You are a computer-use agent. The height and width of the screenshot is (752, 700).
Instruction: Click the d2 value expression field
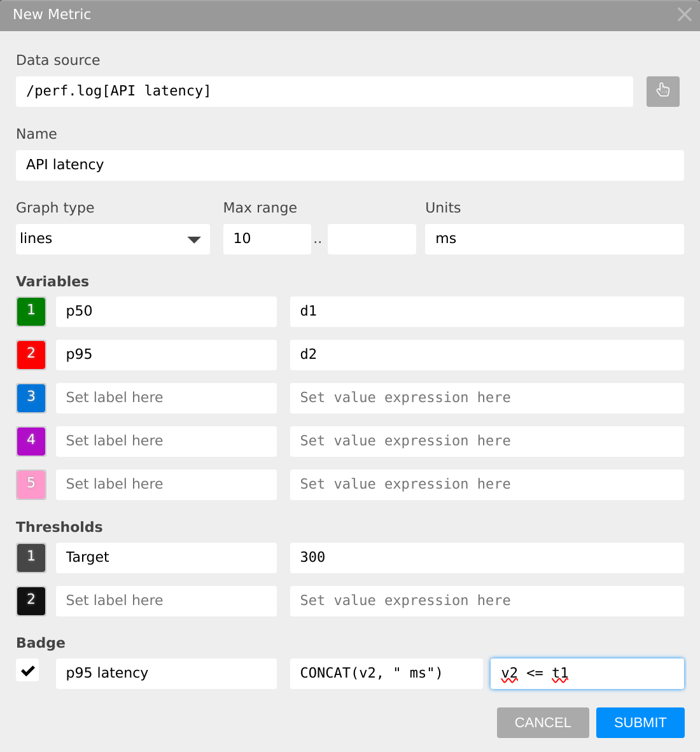[486, 355]
